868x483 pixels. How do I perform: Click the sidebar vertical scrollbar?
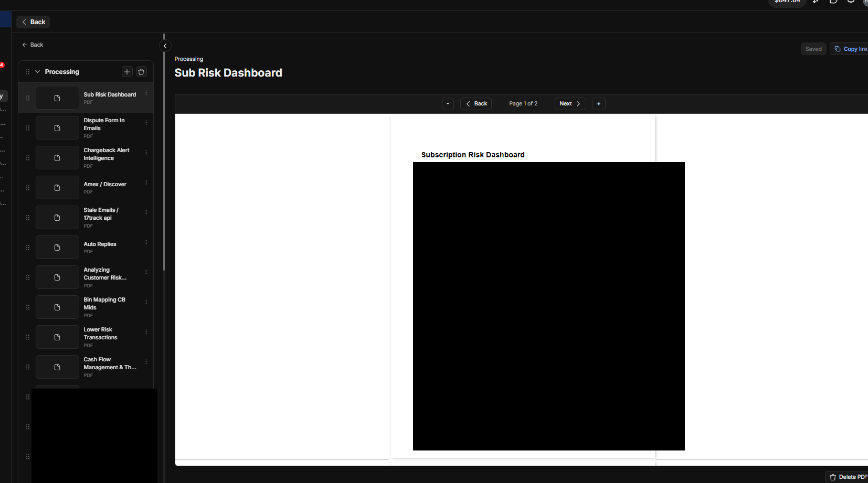[x=164, y=152]
